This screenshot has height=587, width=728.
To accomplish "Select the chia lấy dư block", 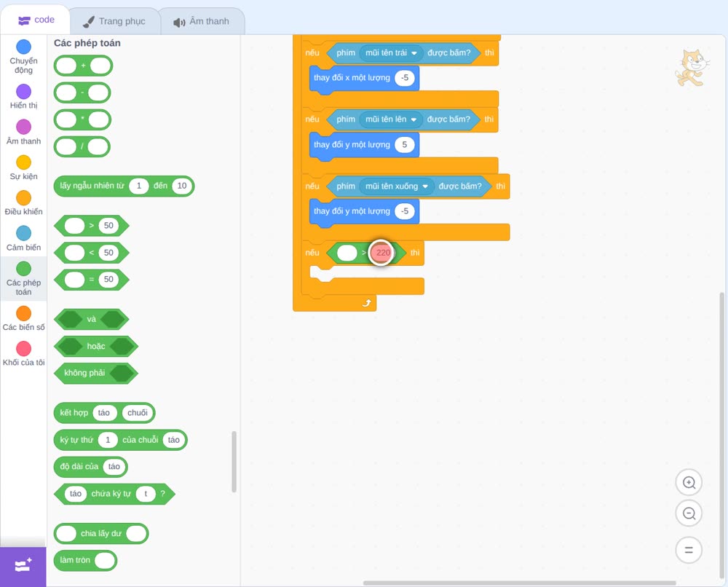I will point(101,534).
